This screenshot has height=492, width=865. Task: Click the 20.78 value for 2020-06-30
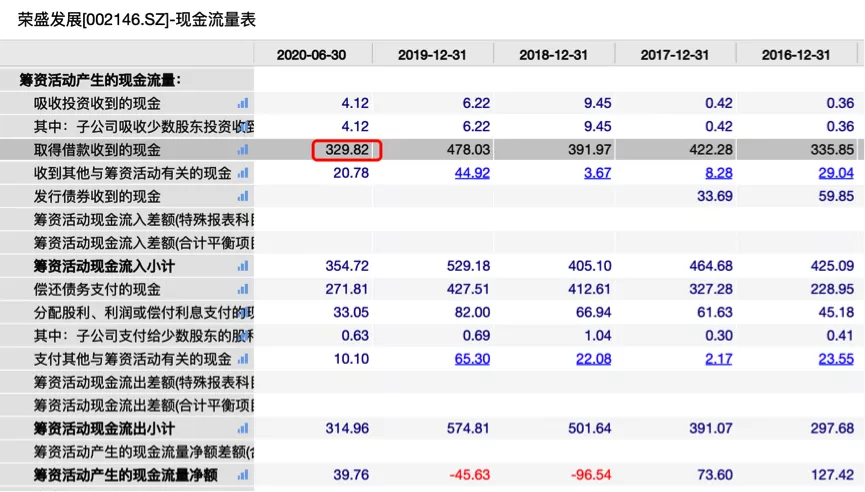coord(351,173)
